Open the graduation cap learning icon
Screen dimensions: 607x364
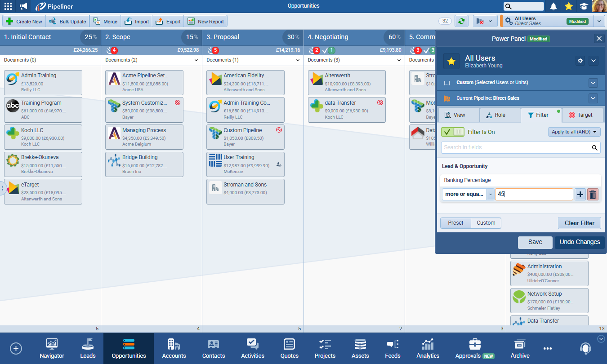(x=584, y=6)
